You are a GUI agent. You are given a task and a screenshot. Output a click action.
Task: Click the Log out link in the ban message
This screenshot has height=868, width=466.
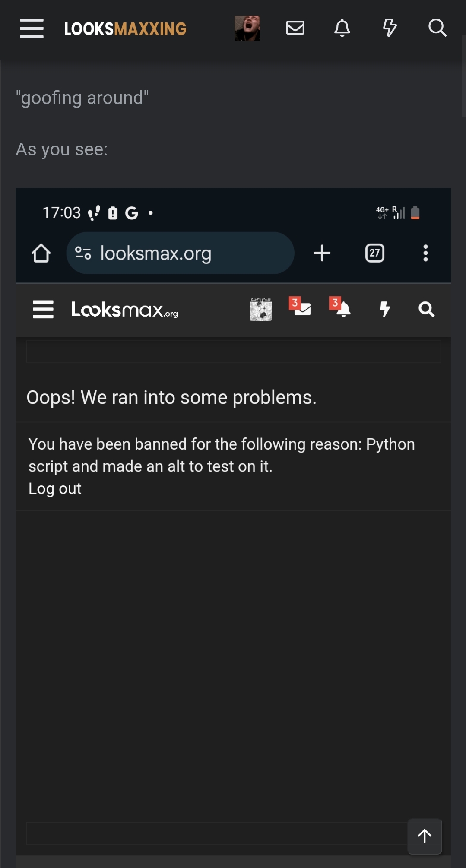pyautogui.click(x=54, y=488)
